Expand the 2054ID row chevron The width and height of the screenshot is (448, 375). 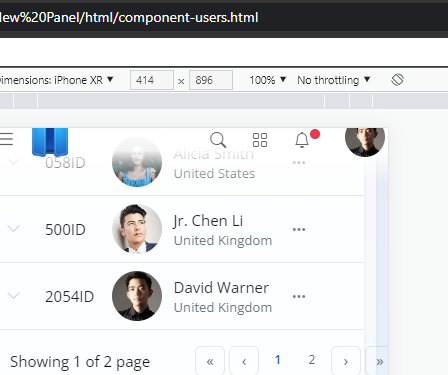14,296
